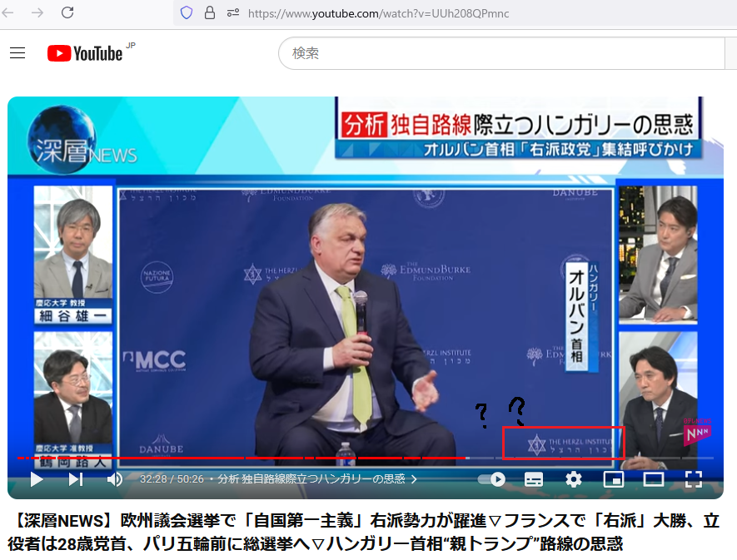
Task: Mute the video volume
Action: (115, 479)
